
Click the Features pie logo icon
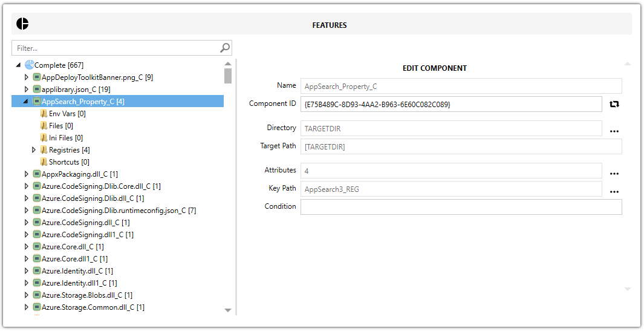point(22,24)
